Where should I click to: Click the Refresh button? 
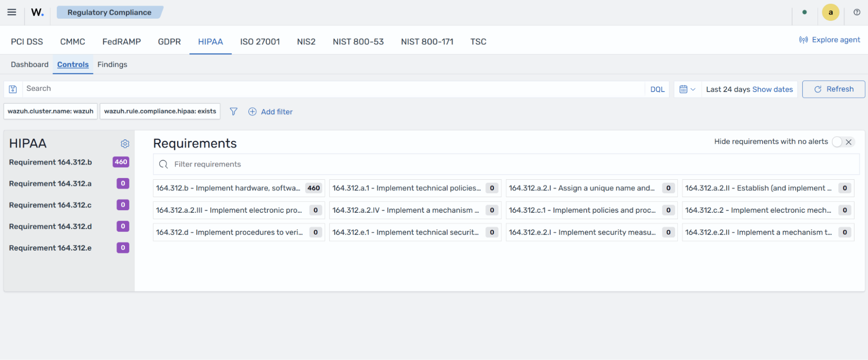833,89
